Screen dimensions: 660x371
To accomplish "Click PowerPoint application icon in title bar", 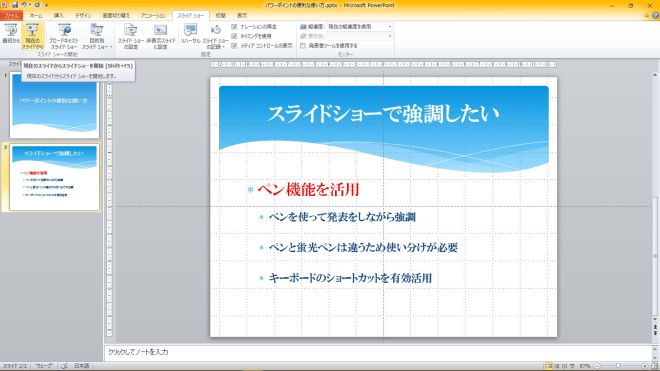I will tap(4, 5).
